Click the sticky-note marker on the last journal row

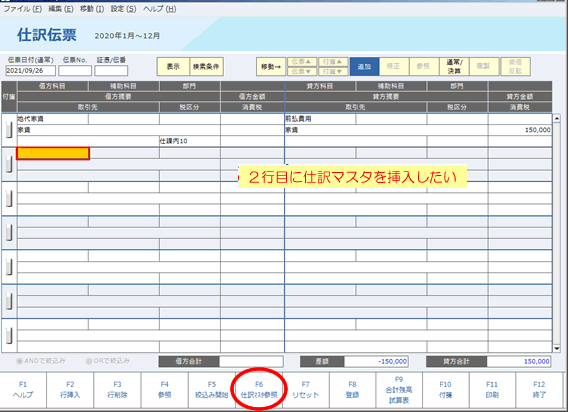pos(9,335)
